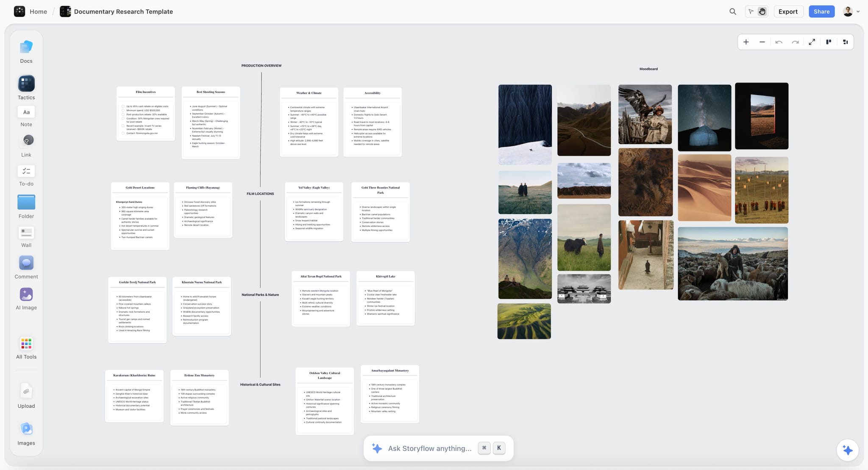Go to Home in the breadcrumb
This screenshot has width=868, height=470.
[x=38, y=11]
